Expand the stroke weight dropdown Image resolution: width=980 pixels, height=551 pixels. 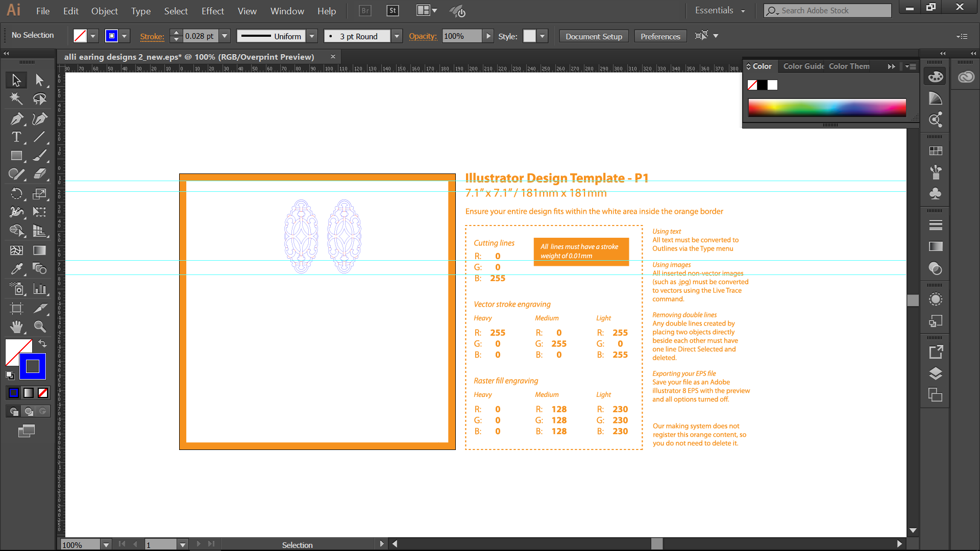tap(224, 36)
